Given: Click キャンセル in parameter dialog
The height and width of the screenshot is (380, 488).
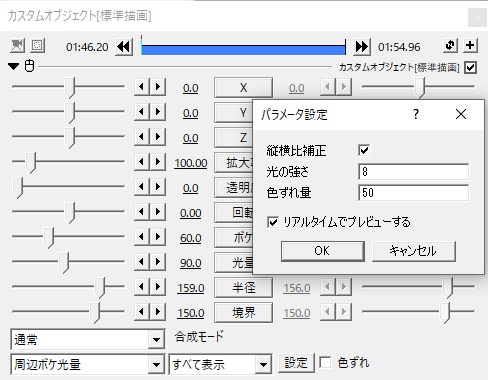Looking at the screenshot, I should pyautogui.click(x=413, y=251).
